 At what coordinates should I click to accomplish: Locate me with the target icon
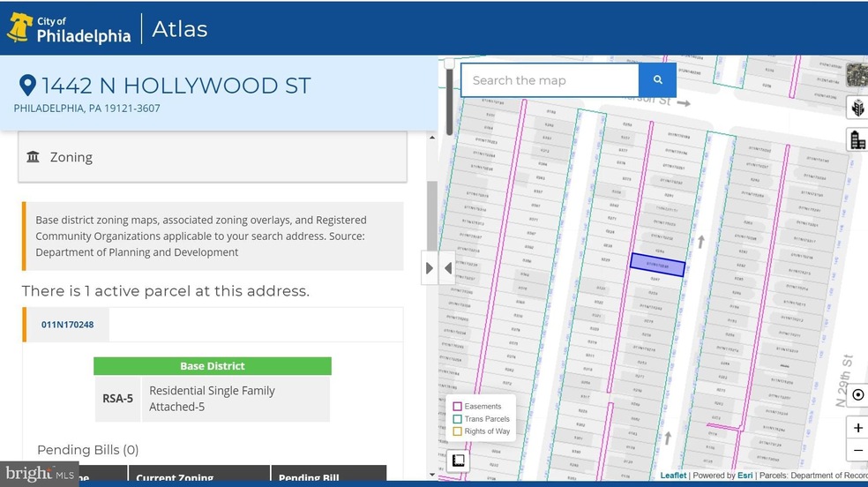click(857, 395)
